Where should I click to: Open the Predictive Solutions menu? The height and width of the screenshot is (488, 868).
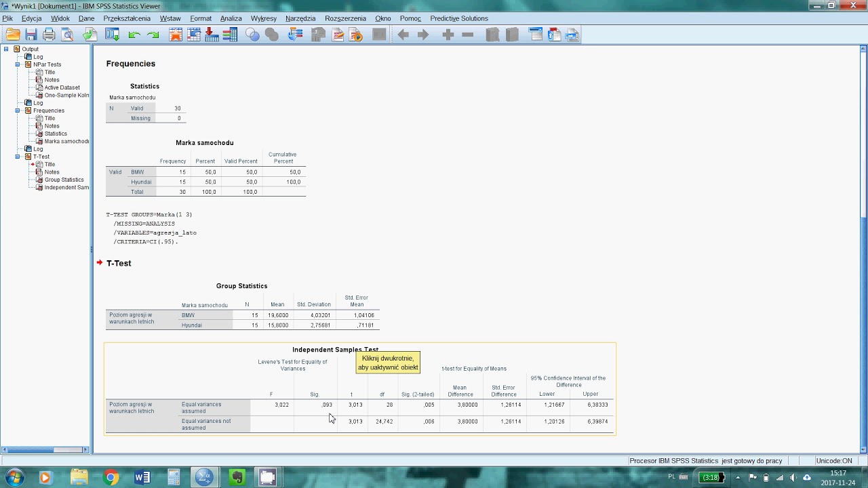(x=459, y=18)
